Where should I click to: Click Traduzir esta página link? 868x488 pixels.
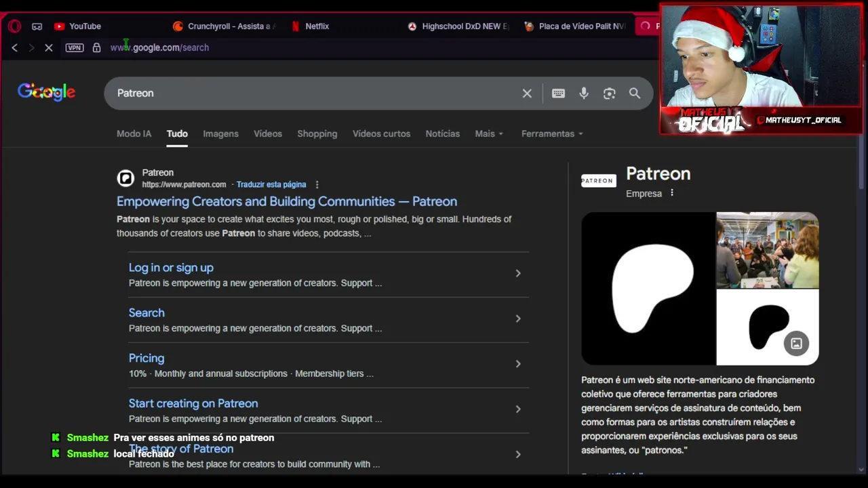point(271,184)
